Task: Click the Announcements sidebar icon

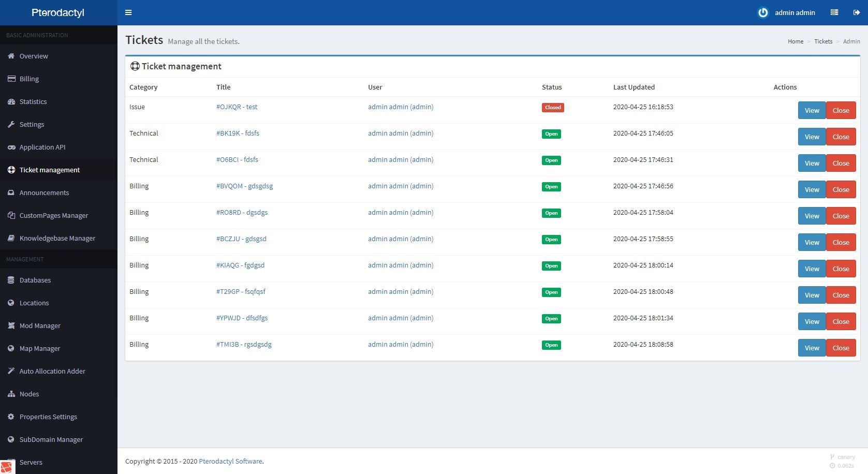Action: pos(11,192)
